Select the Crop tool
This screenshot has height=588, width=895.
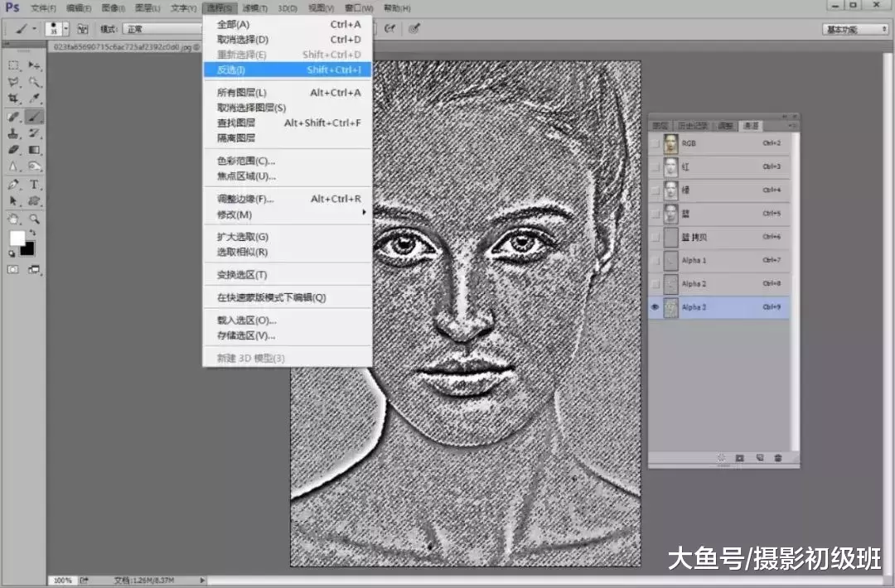point(14,99)
